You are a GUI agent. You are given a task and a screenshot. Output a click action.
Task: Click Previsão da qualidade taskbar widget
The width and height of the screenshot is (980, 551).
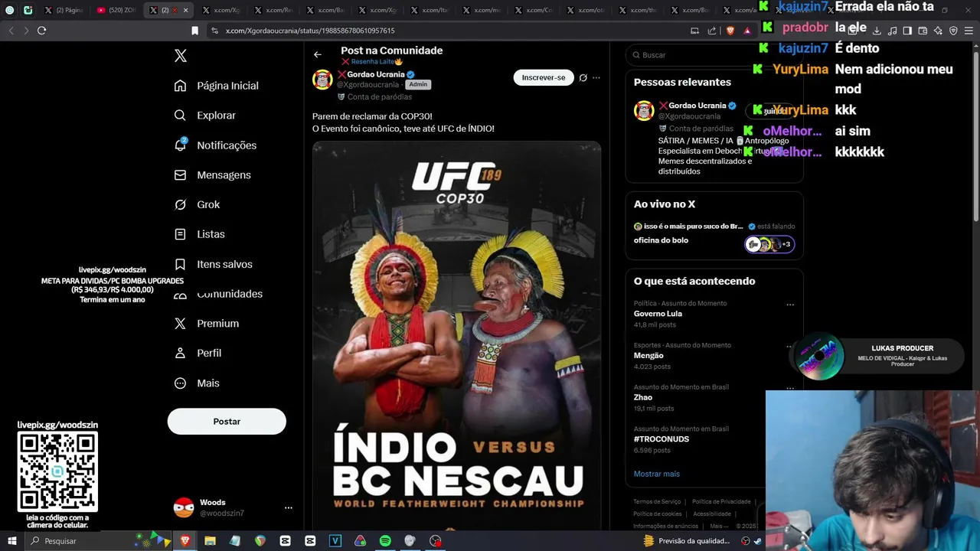coord(687,541)
